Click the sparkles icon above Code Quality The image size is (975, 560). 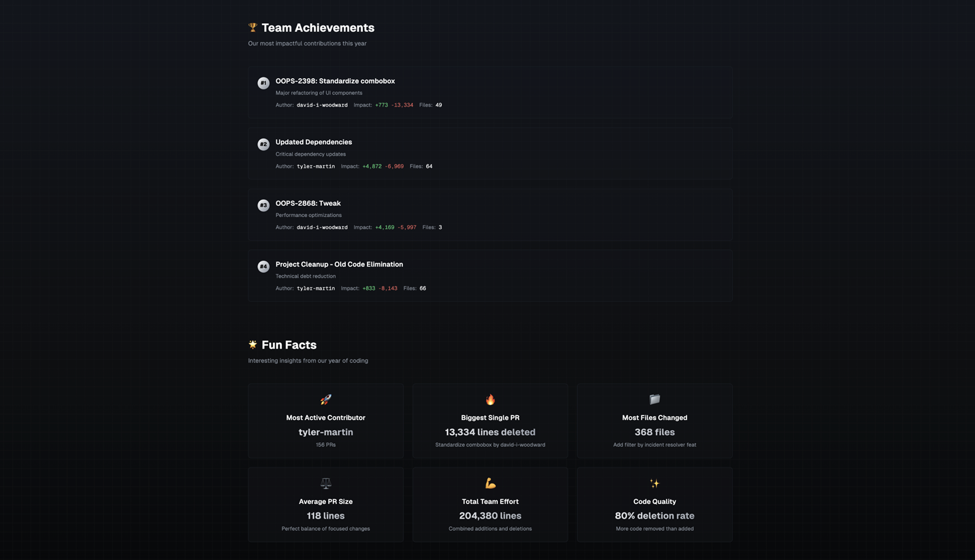[654, 483]
